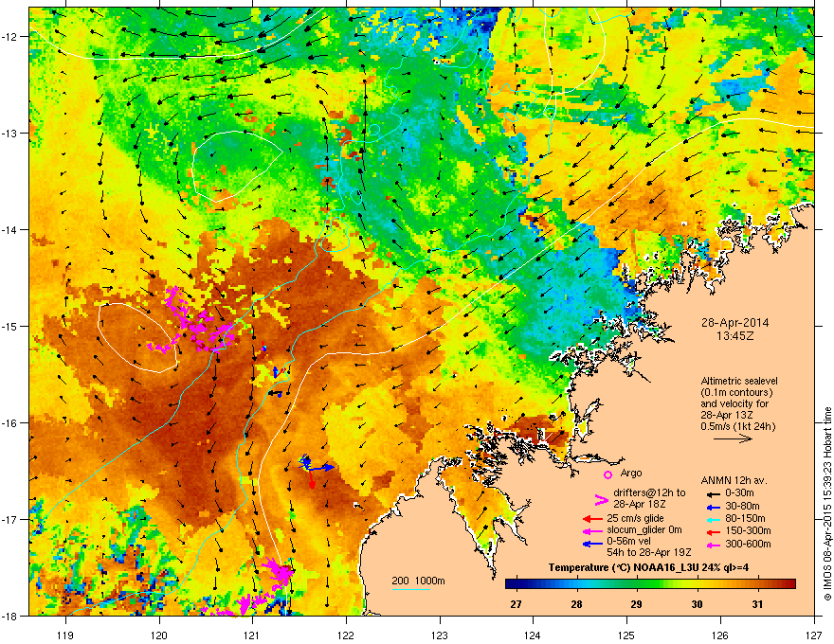The height and width of the screenshot is (644, 834).
Task: Click 'ANMN 12h av.' legend heading
Action: pyautogui.click(x=734, y=480)
